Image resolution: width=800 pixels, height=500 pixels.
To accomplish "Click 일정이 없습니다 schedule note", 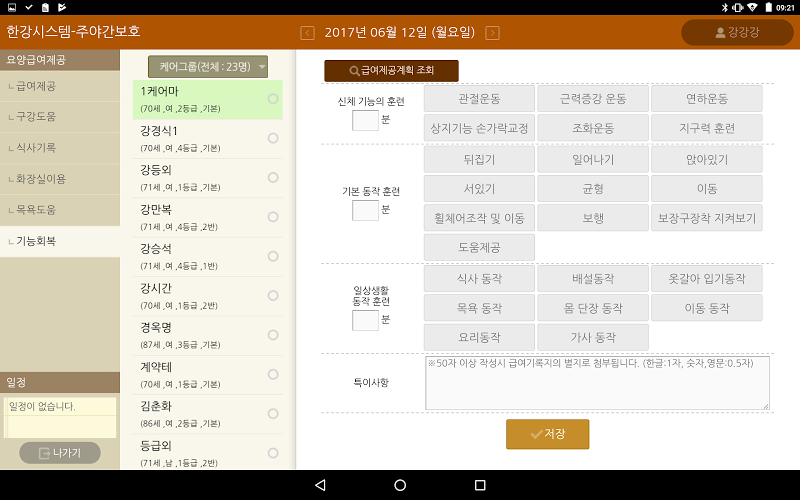I will (60, 407).
